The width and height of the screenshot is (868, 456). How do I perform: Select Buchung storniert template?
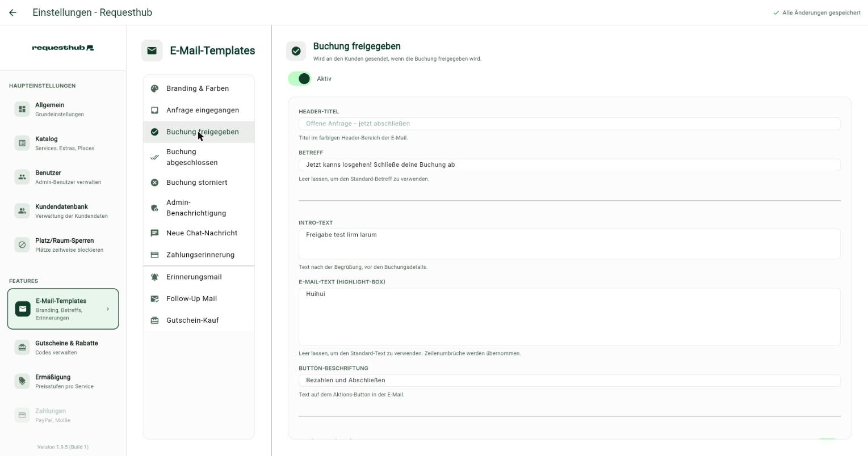199,183
